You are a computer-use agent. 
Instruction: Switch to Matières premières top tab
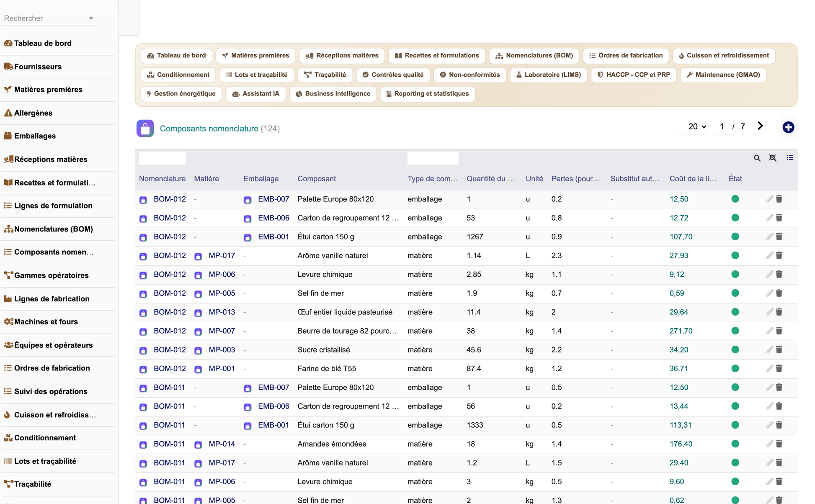point(255,55)
